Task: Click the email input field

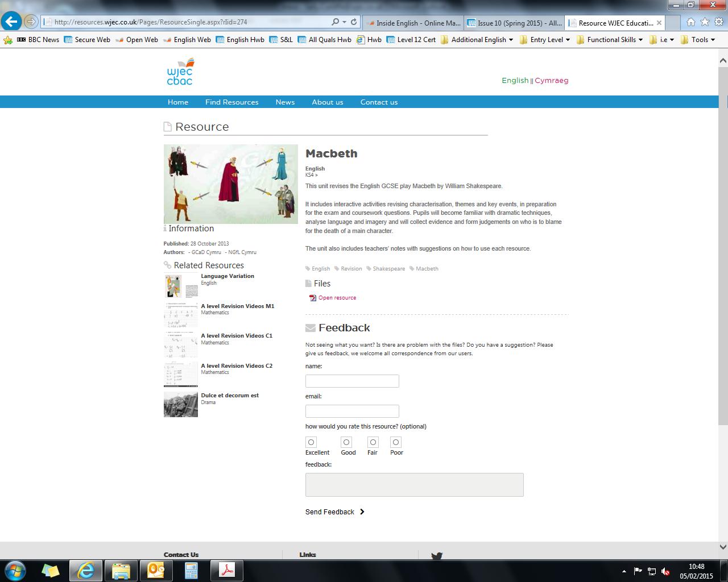Action: 352,411
